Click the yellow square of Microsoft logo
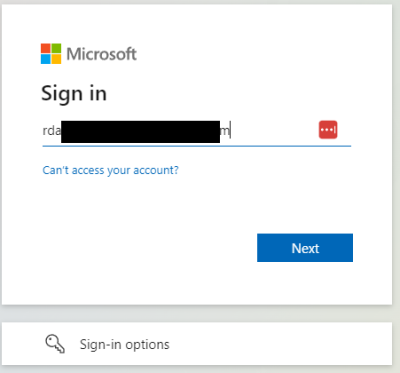The image size is (400, 373). tap(56, 59)
